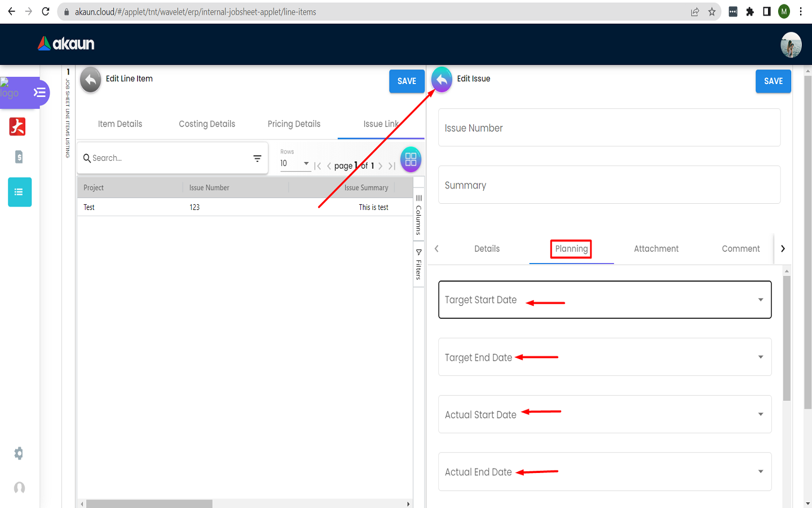Click the Issue Number input field
This screenshot has width=812, height=508.
(609, 128)
